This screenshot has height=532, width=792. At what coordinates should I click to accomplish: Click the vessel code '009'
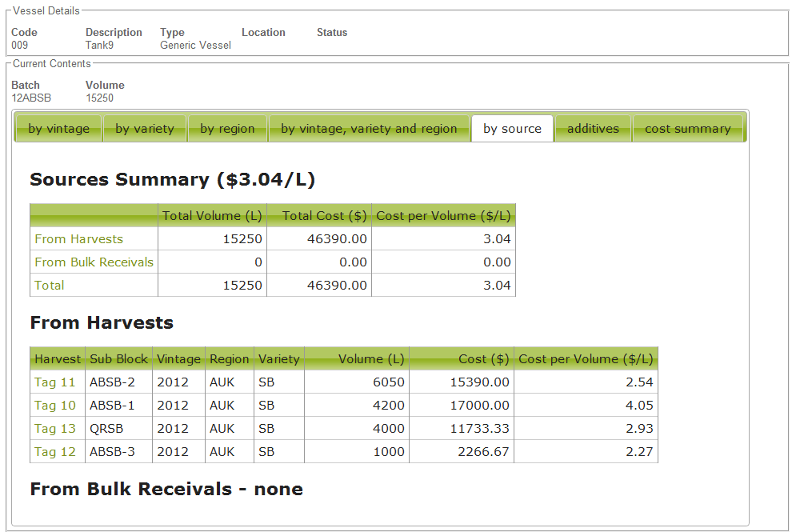pos(20,45)
